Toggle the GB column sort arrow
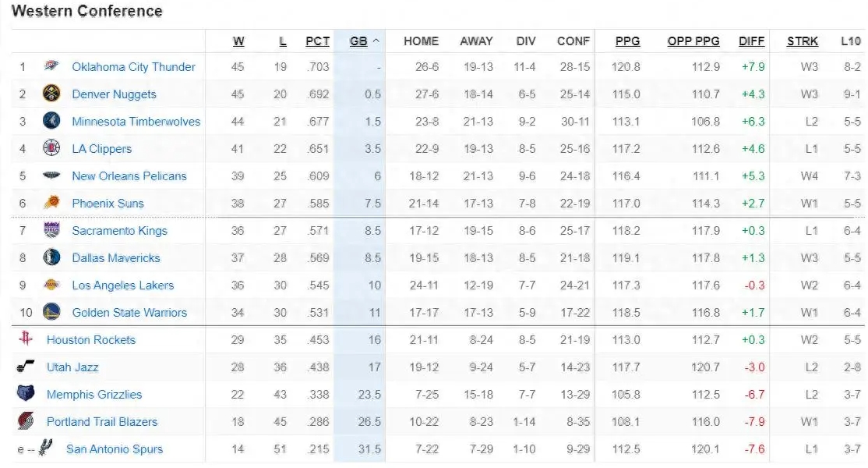Screen dimensions: 868x468 click(x=376, y=41)
